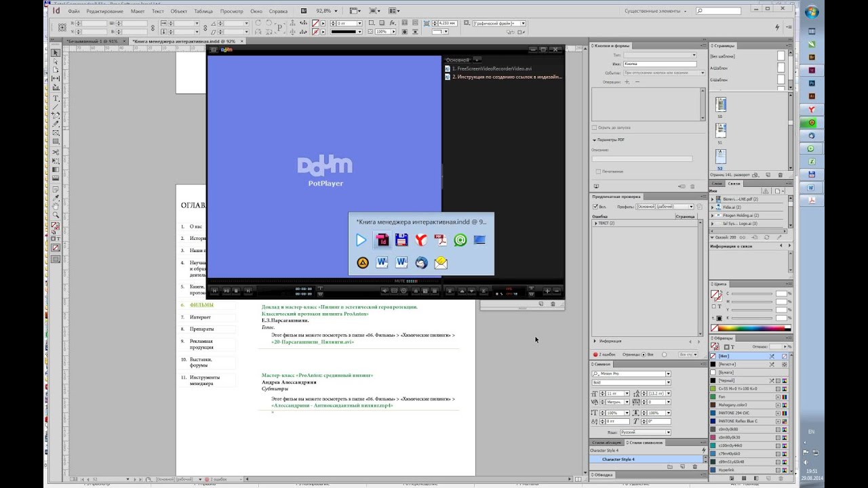Click the delete page trash icon in Pages panel

781,175
